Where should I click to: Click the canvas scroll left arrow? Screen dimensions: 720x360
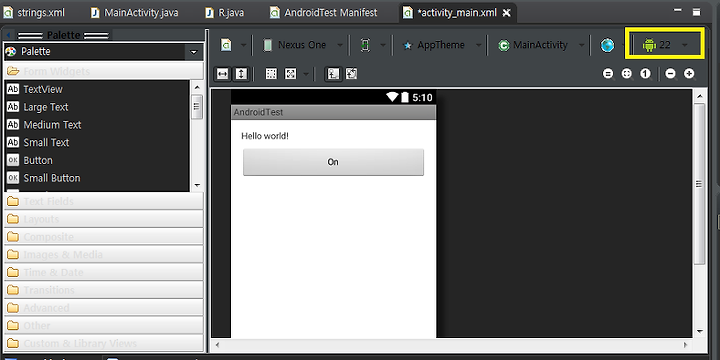218,344
